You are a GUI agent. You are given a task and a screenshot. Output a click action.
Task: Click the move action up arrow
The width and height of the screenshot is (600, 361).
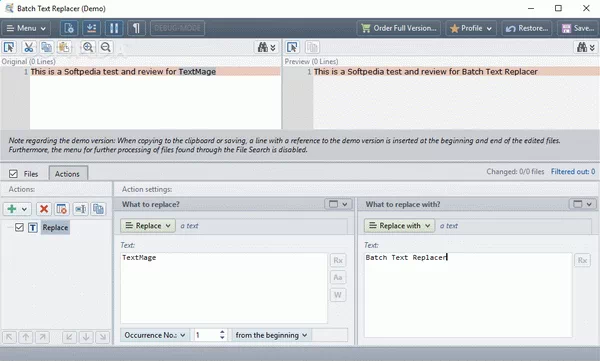(26, 337)
